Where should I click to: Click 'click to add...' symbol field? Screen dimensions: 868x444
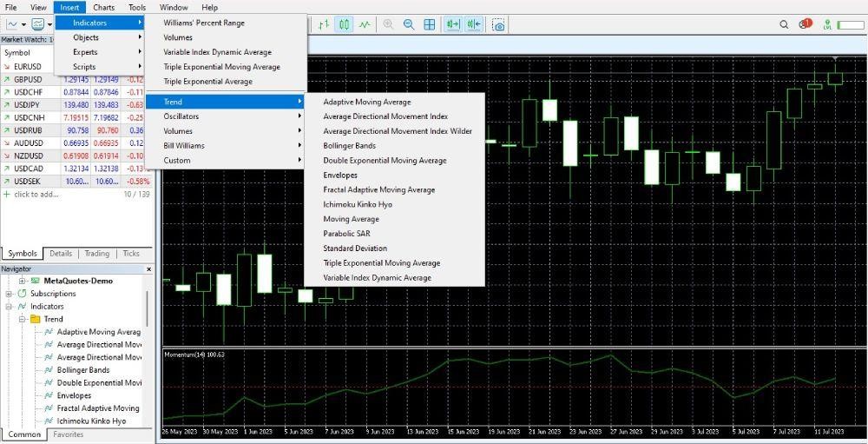click(x=35, y=195)
